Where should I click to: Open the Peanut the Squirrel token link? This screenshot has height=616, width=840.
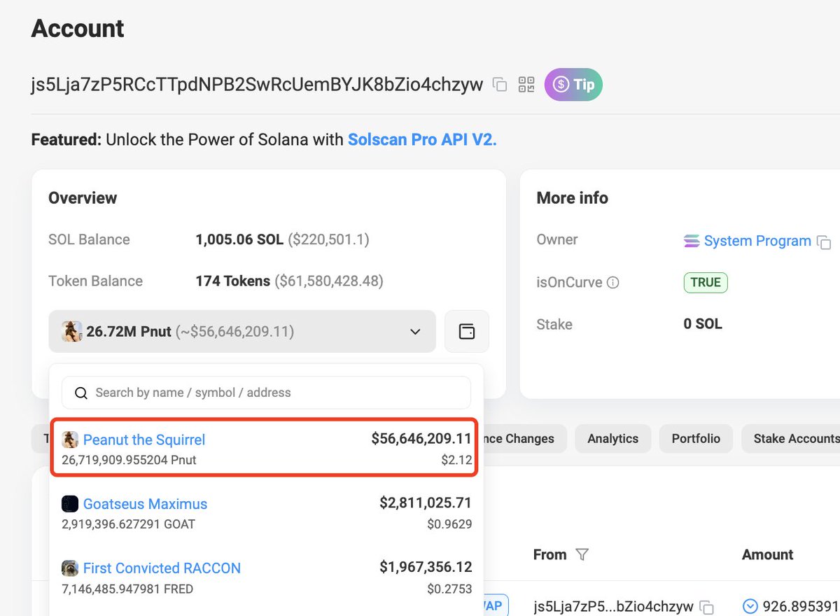144,440
